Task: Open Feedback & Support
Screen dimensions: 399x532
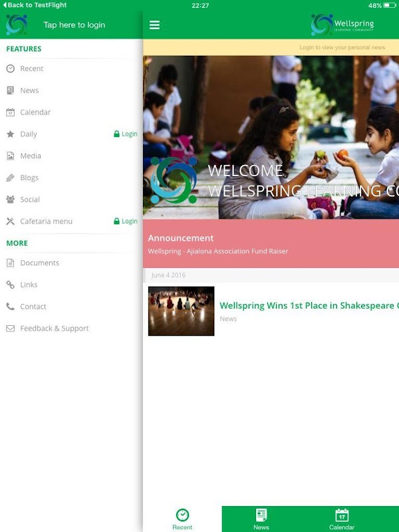Action: tap(71, 329)
